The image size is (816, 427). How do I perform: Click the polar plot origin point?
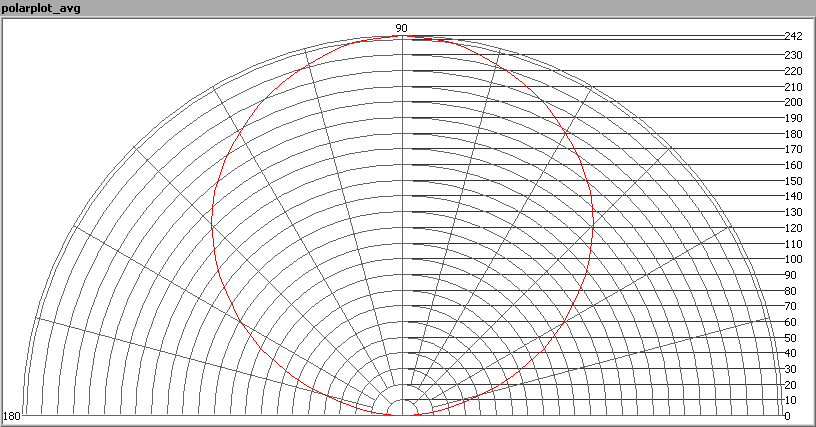tap(402, 414)
